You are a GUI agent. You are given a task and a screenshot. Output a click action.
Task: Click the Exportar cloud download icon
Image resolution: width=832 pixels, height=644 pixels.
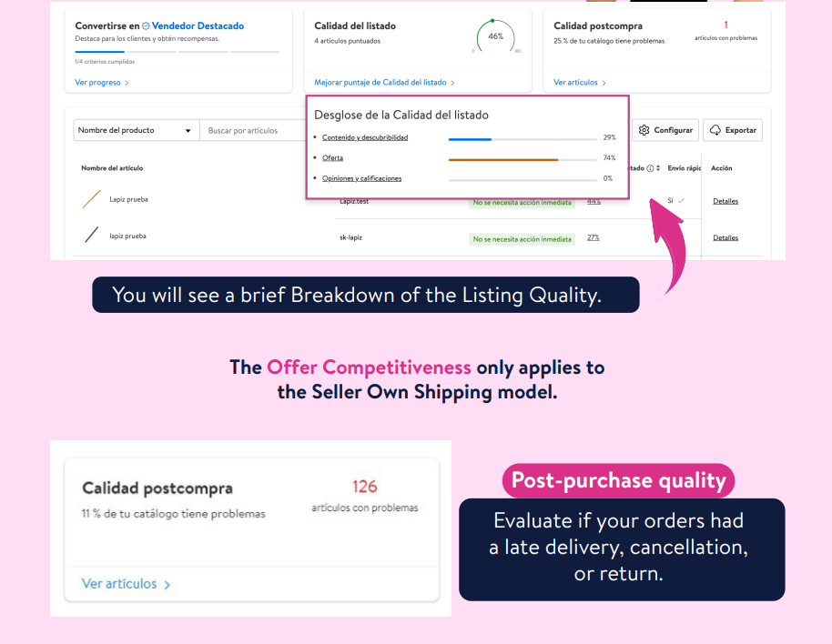pos(715,130)
